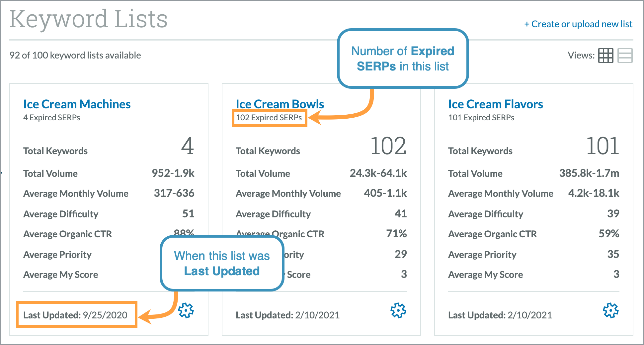Click 101 Expired SERPs under Ice Cream Flavors
This screenshot has width=644, height=345.
pos(481,117)
